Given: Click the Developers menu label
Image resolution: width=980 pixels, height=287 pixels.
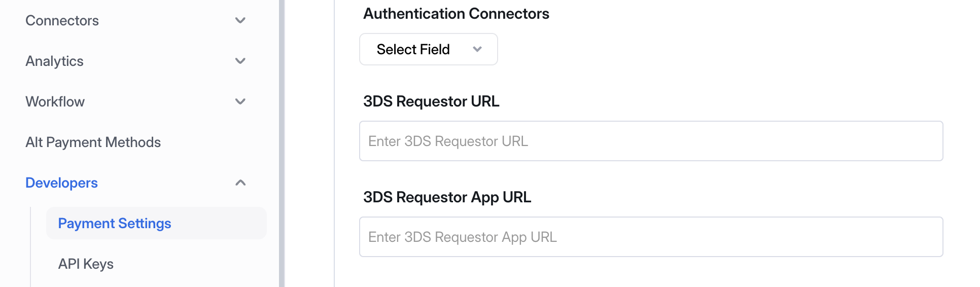Looking at the screenshot, I should click(62, 183).
